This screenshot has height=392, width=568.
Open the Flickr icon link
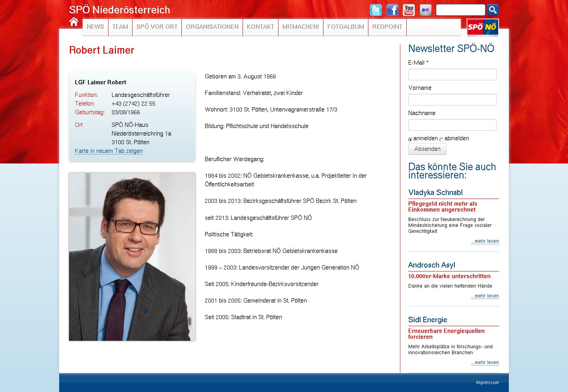click(x=426, y=10)
